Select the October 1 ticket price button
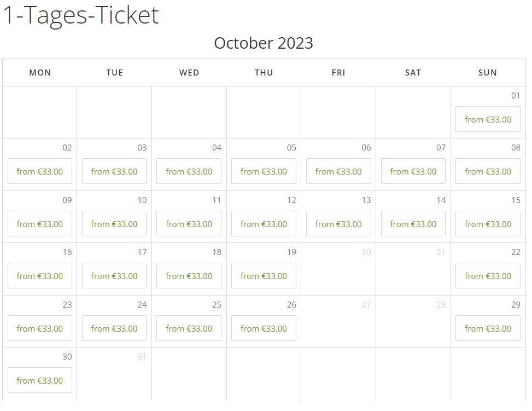The image size is (532, 411). click(488, 119)
